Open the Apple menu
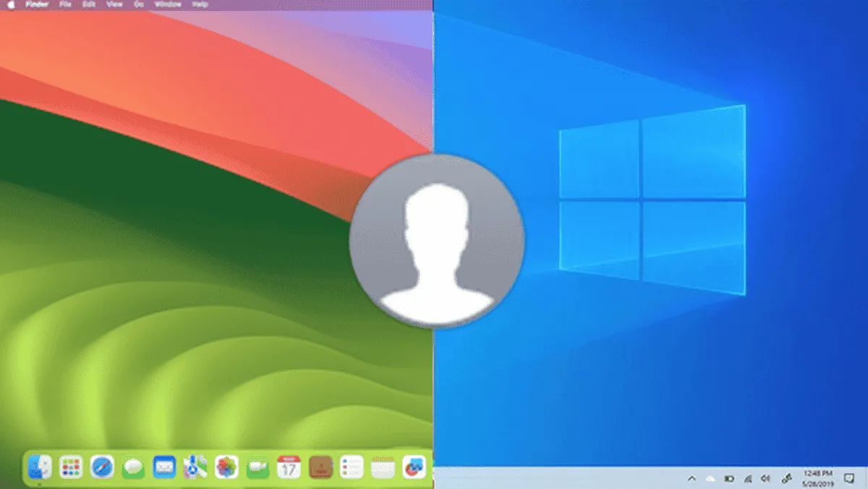868x489 pixels. click(x=11, y=4)
